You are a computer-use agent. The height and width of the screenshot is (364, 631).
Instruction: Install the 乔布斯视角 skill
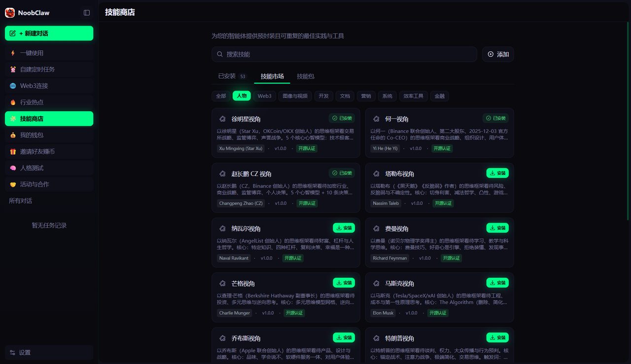[x=344, y=338]
